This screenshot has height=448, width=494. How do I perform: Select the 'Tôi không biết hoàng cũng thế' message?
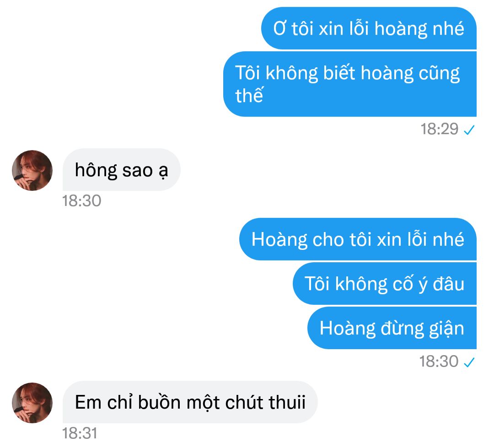350,84
